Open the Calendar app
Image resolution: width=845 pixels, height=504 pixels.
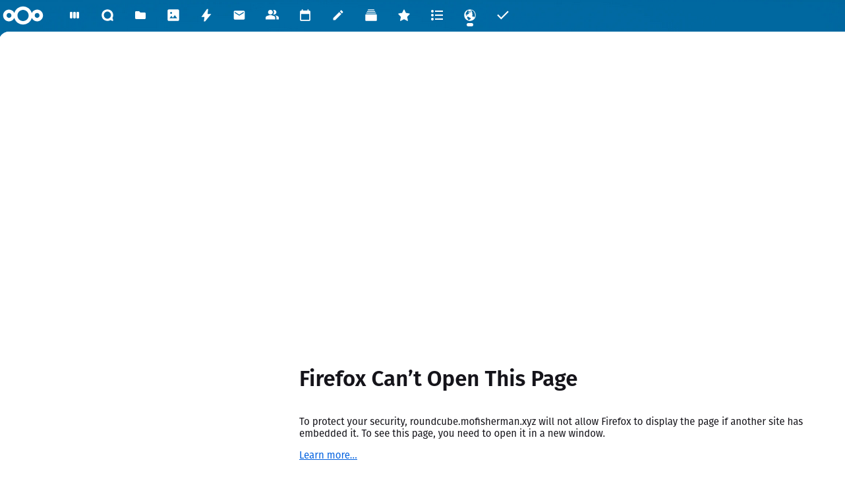(x=305, y=15)
